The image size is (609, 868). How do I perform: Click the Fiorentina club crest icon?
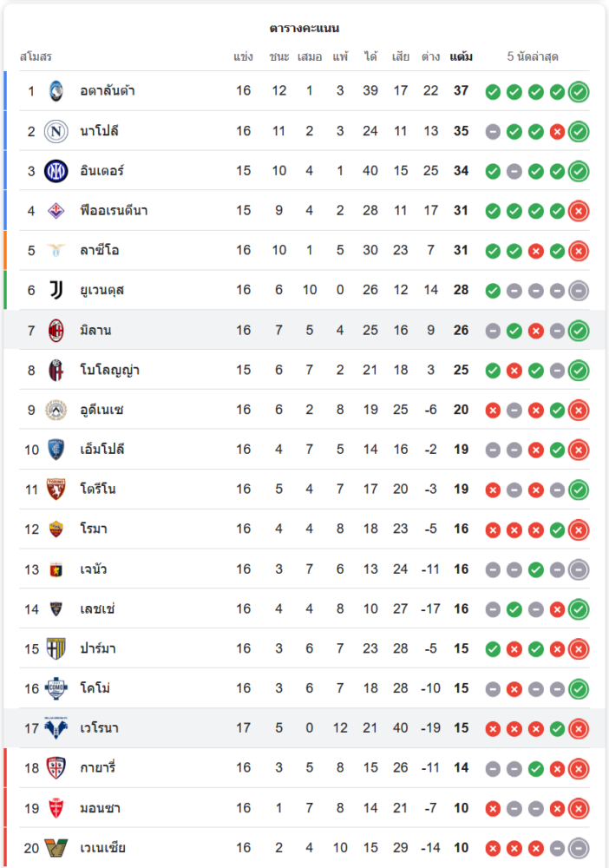[56, 211]
